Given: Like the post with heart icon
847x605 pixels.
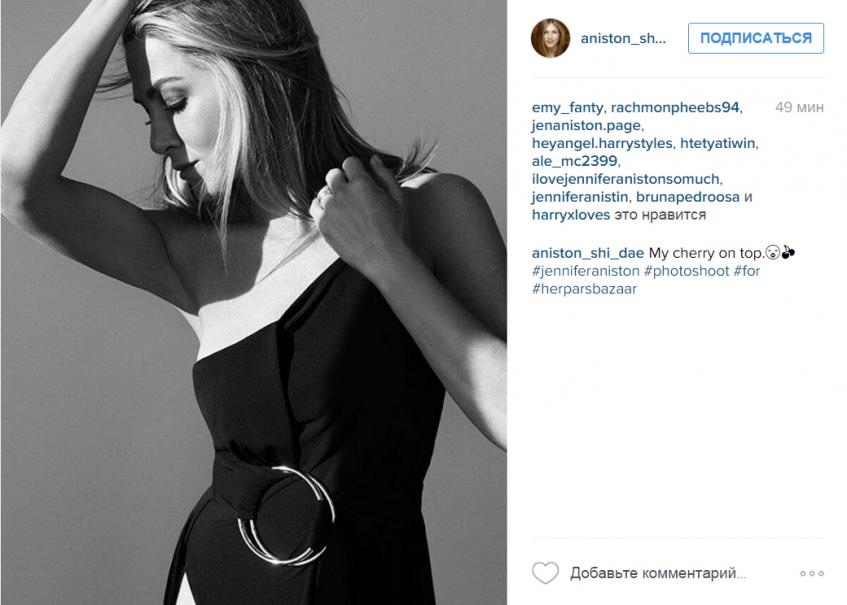Looking at the screenshot, I should [545, 573].
